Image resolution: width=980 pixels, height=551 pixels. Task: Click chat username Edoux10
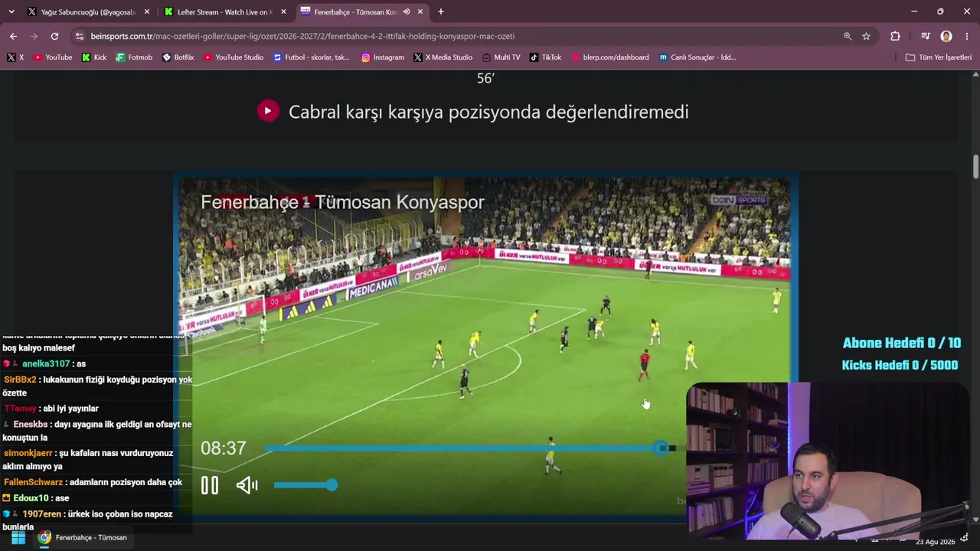pyautogui.click(x=31, y=498)
